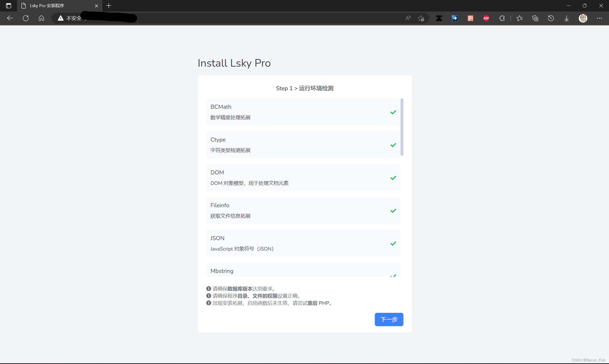Screen dimensions: 609x364
Task: Open a new browser tab
Action: pyautogui.click(x=109, y=6)
